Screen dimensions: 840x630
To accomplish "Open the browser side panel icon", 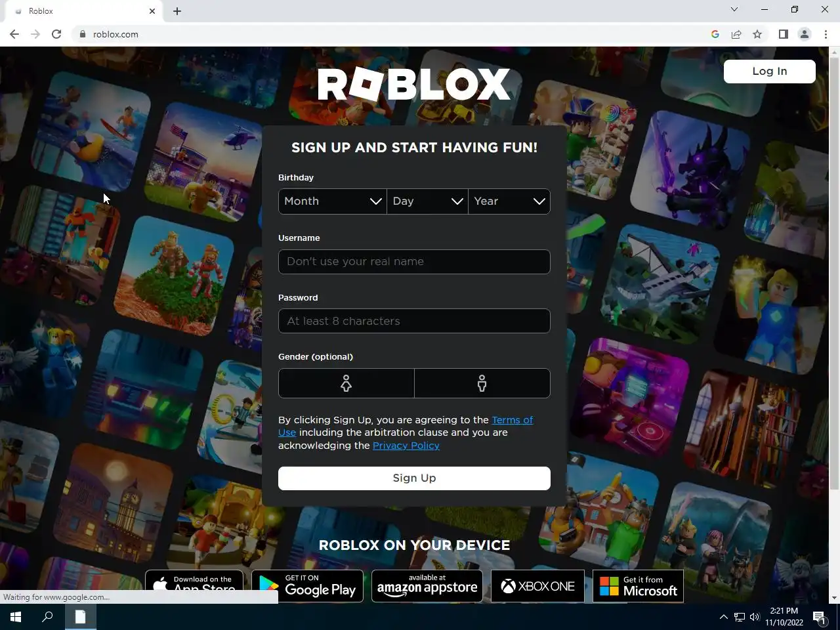I will [x=783, y=34].
